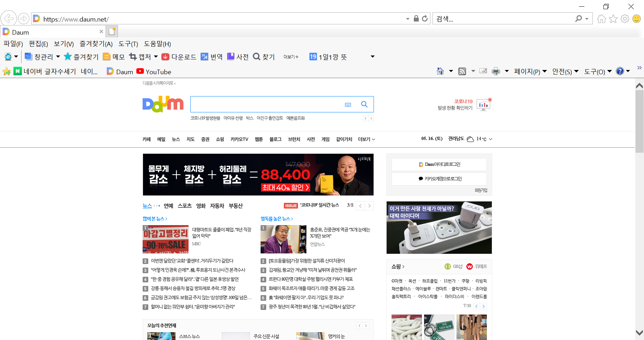Click the command bar Home icon
Screen dimensions: 644x340
[x=440, y=71]
